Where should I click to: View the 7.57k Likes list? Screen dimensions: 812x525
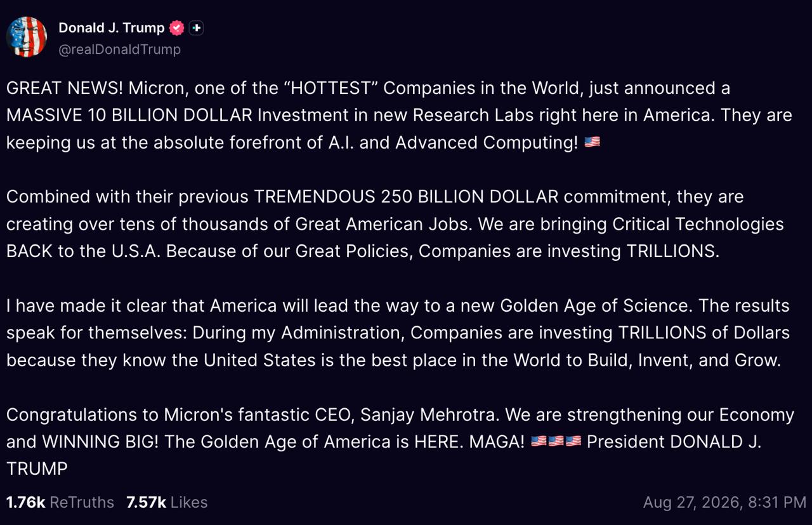167,502
